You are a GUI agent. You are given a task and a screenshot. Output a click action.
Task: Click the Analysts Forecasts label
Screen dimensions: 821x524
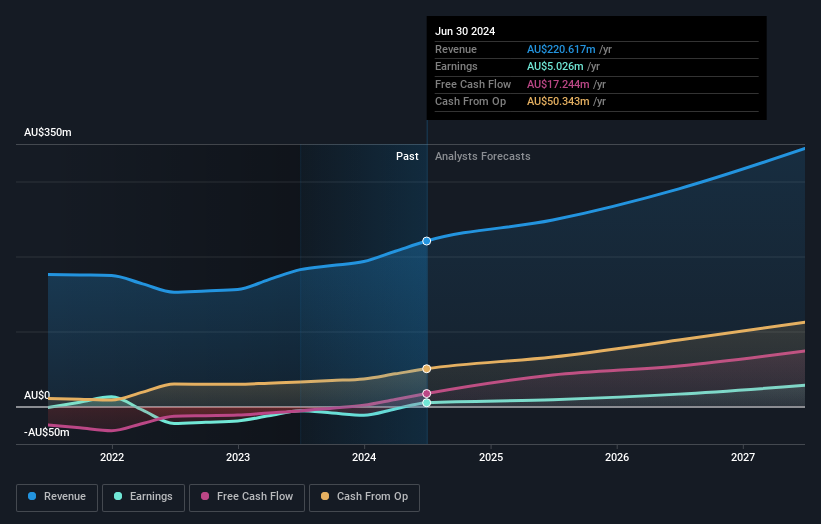(483, 157)
